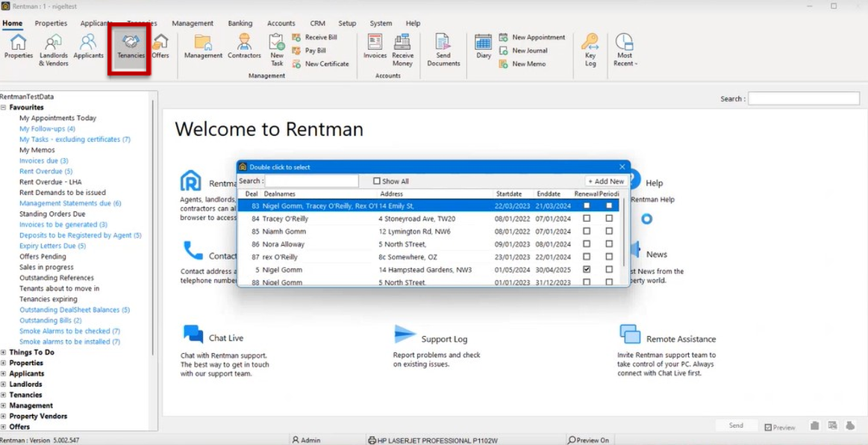Toggle the Show All checkbox
The height and width of the screenshot is (445, 868).
pyautogui.click(x=377, y=181)
